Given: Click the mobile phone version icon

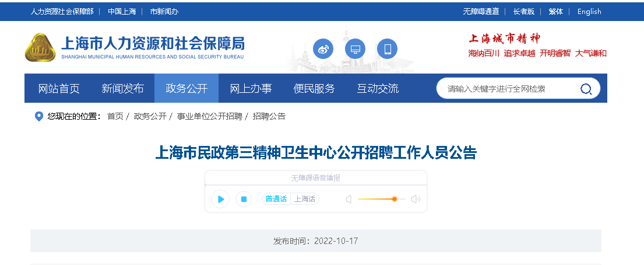Looking at the screenshot, I should [388, 49].
